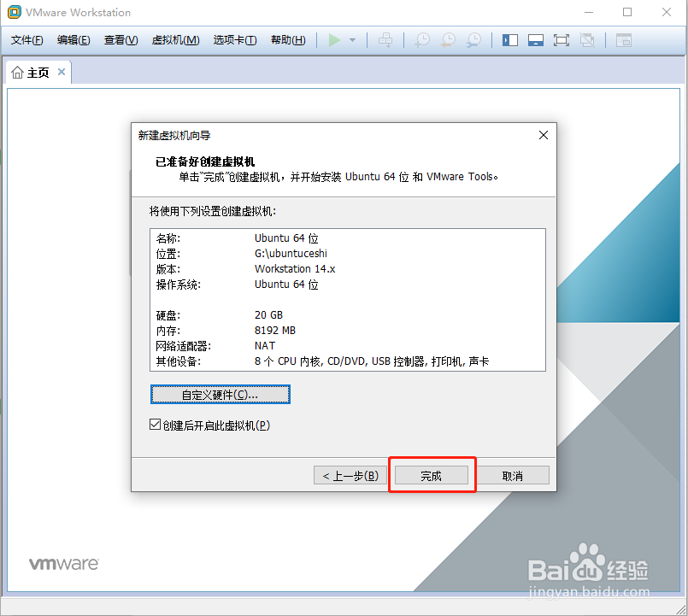Close the 新建虚拟机向导 dialog
The height and width of the screenshot is (616, 688).
tap(544, 135)
